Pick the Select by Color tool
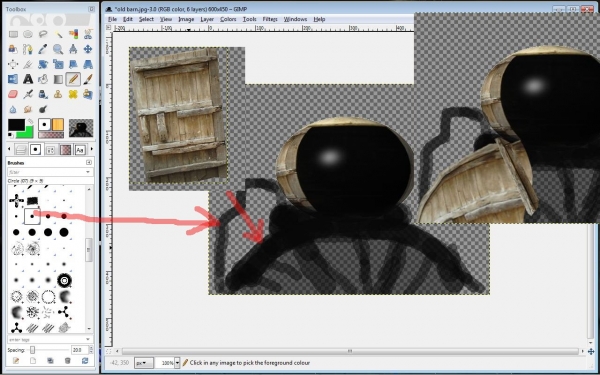 [73, 34]
